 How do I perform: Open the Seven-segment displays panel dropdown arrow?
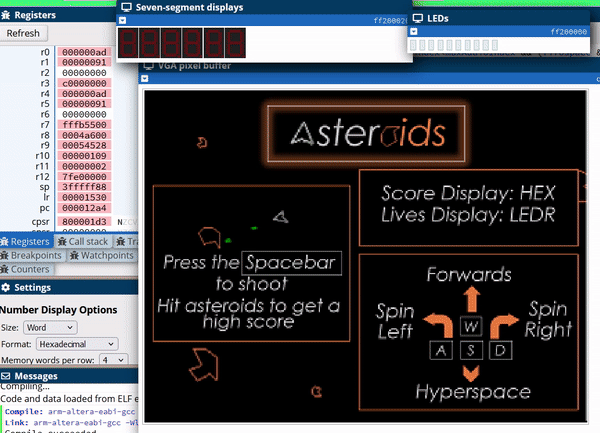pos(122,20)
